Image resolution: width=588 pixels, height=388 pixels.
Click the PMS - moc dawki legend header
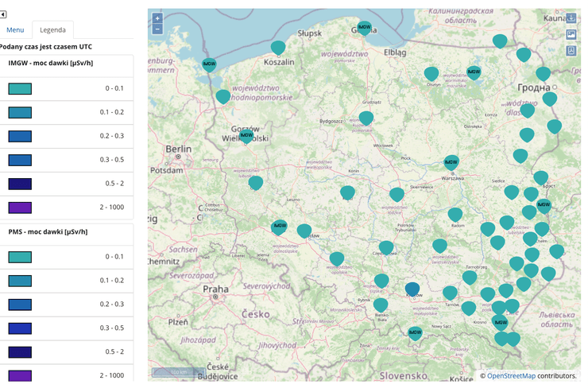(48, 232)
